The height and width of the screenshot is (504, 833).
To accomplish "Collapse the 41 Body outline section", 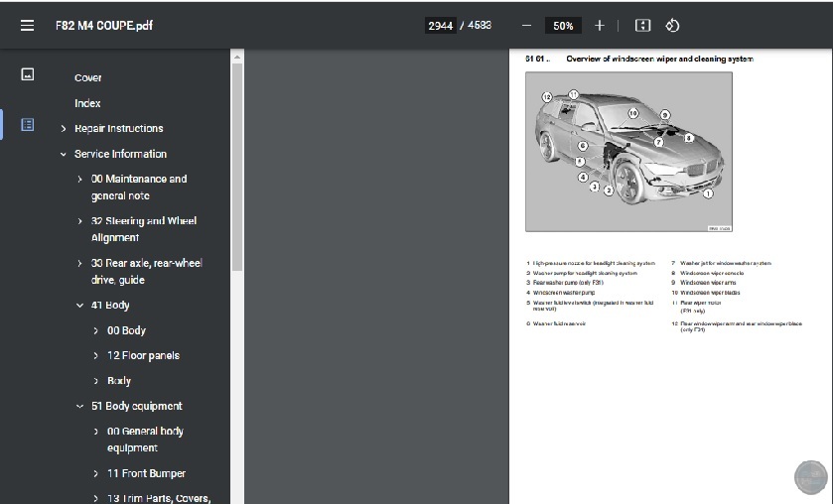I will tap(79, 306).
